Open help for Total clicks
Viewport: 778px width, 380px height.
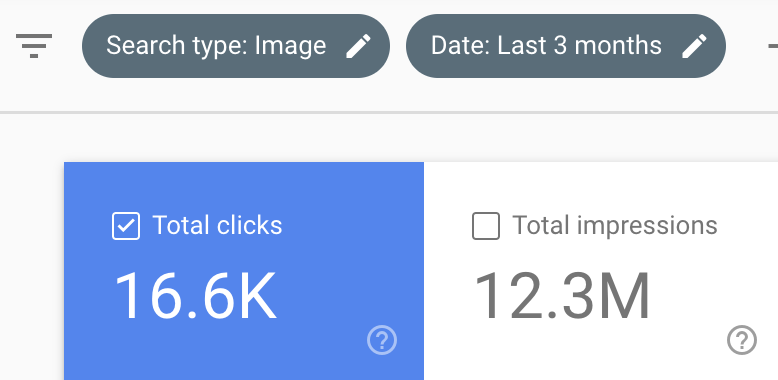382,340
